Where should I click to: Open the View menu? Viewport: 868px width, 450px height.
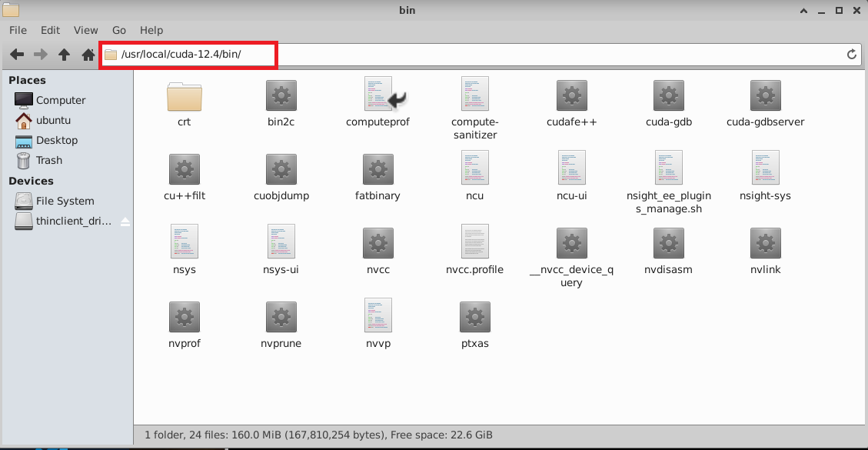(86, 31)
